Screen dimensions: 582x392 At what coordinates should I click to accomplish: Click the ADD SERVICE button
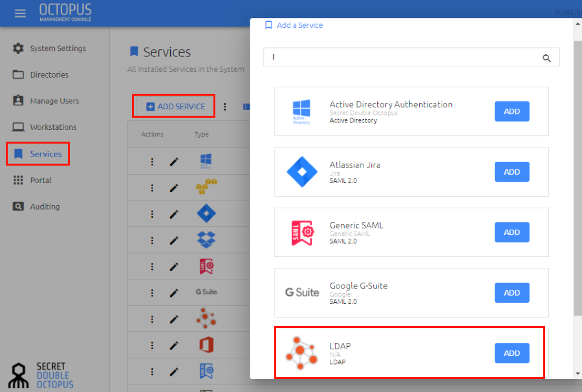point(174,107)
